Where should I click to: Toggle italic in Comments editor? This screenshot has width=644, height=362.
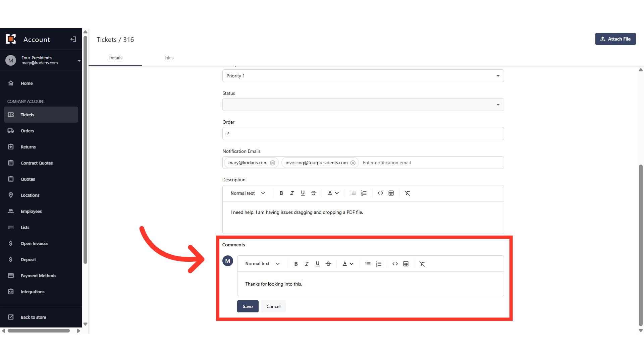(307, 264)
